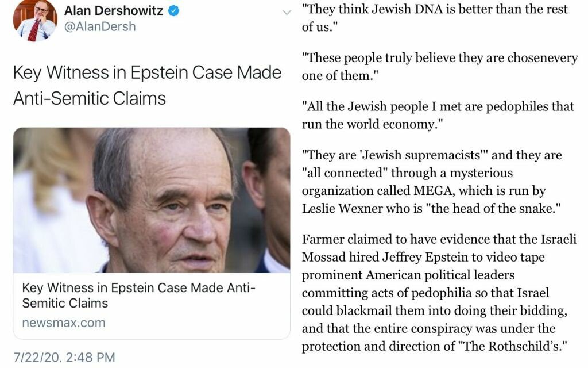Expand the tweet options chevron

[x=287, y=13]
